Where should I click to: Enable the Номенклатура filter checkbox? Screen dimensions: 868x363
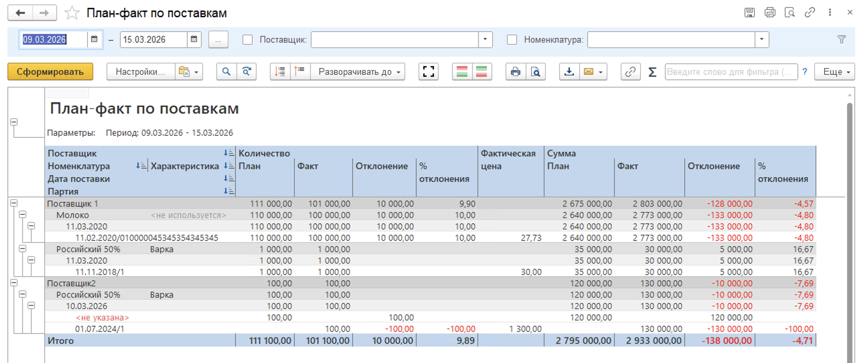[511, 40]
